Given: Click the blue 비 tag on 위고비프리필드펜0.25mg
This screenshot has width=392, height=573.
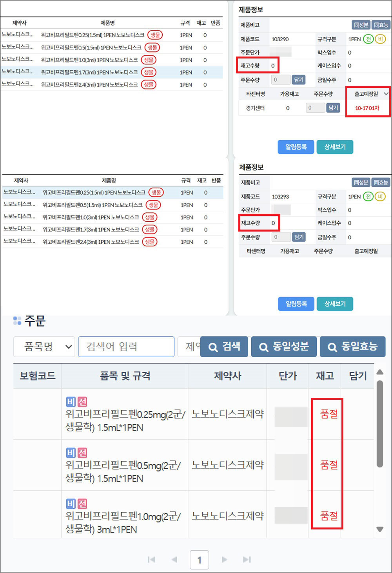Looking at the screenshot, I should pyautogui.click(x=71, y=402).
